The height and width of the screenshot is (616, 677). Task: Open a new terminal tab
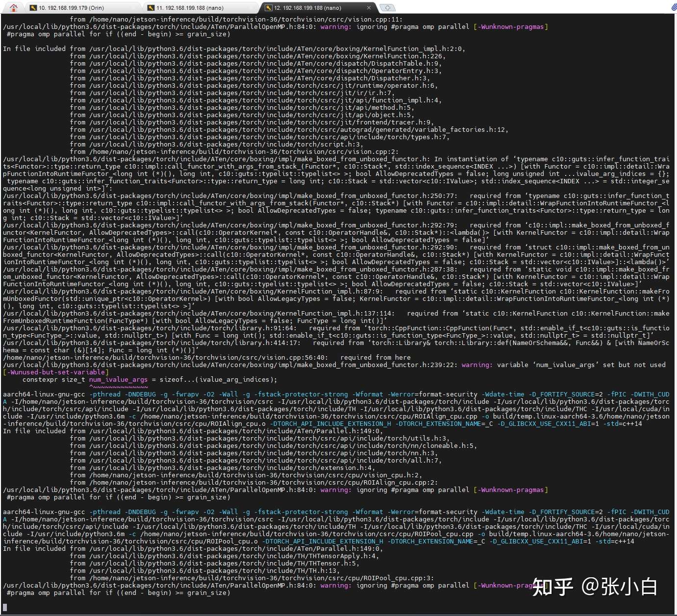point(387,8)
